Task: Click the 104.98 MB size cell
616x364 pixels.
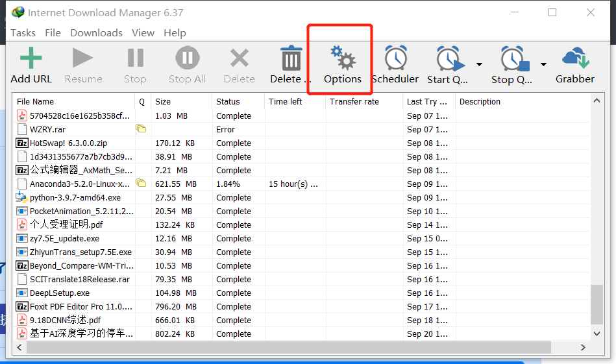Action: [176, 293]
